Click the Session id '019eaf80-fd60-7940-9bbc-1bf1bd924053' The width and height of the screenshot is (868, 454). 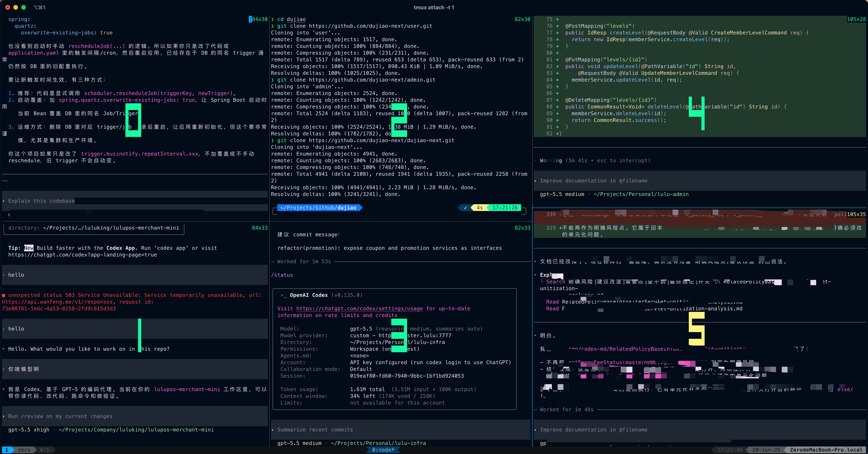pyautogui.click(x=407, y=376)
